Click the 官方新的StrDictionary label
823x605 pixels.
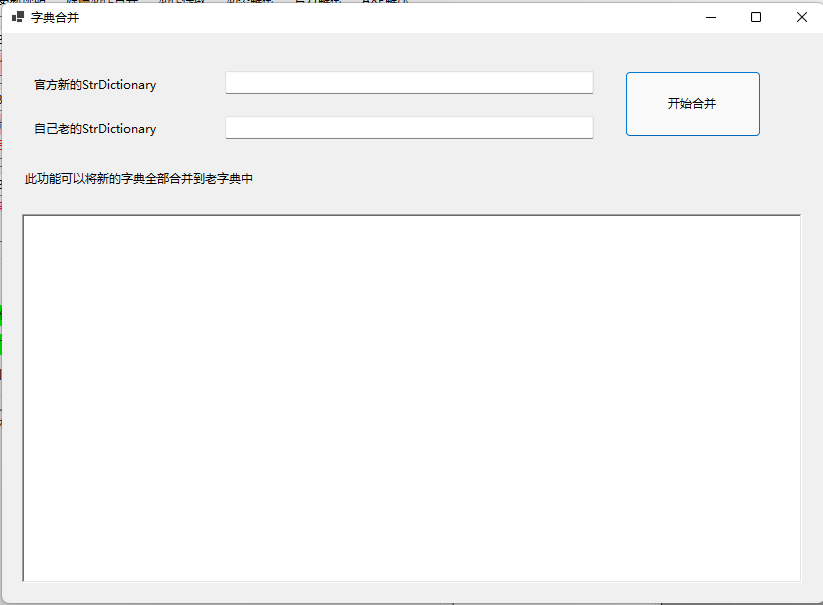click(95, 85)
